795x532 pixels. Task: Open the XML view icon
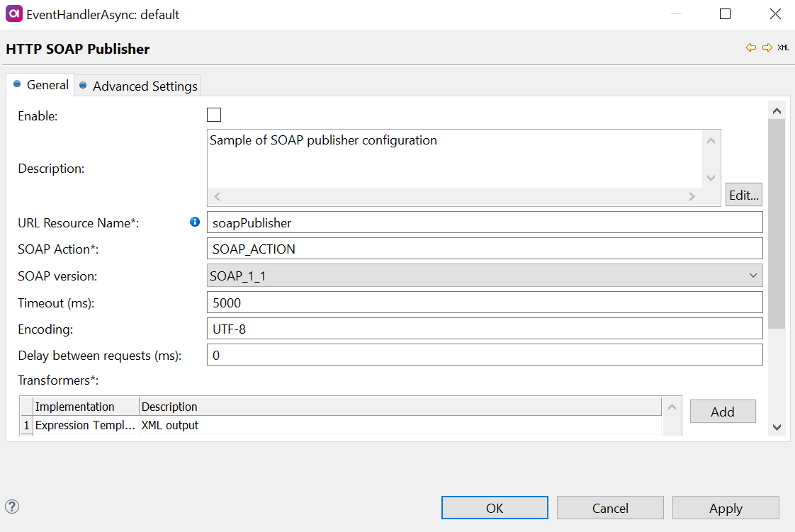(783, 48)
